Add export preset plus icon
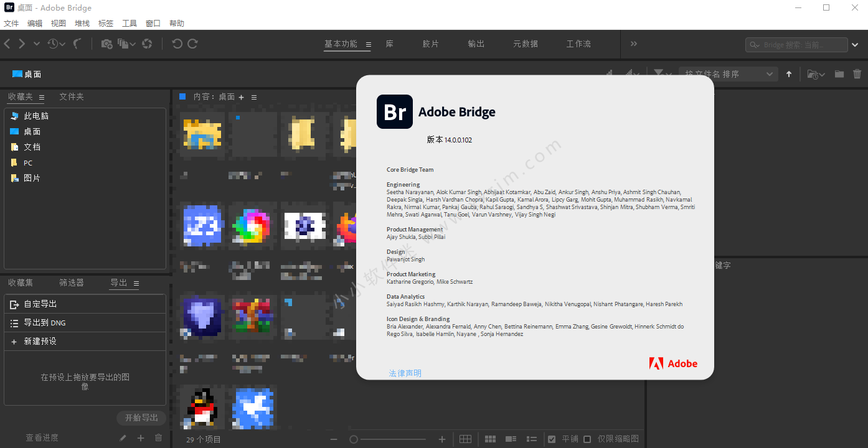 141,438
